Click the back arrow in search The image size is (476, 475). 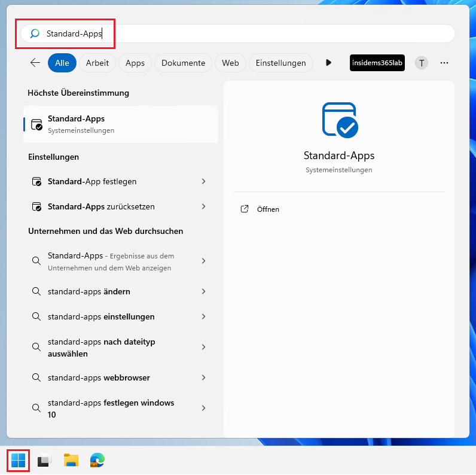click(35, 63)
